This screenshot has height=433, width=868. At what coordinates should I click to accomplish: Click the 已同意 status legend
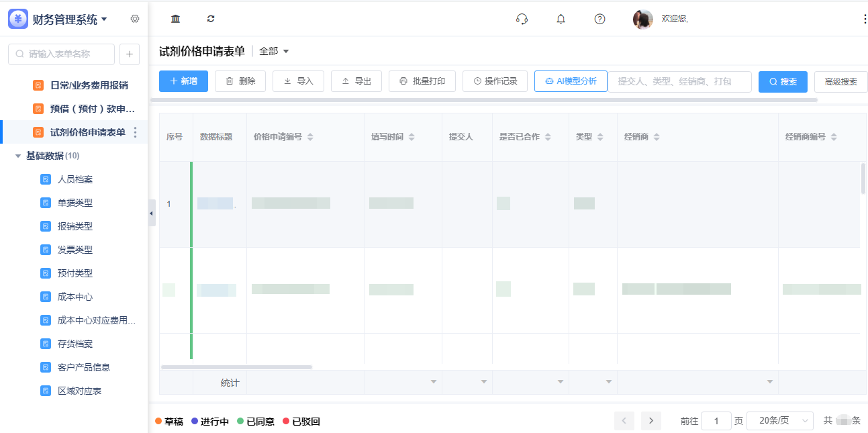pos(256,422)
